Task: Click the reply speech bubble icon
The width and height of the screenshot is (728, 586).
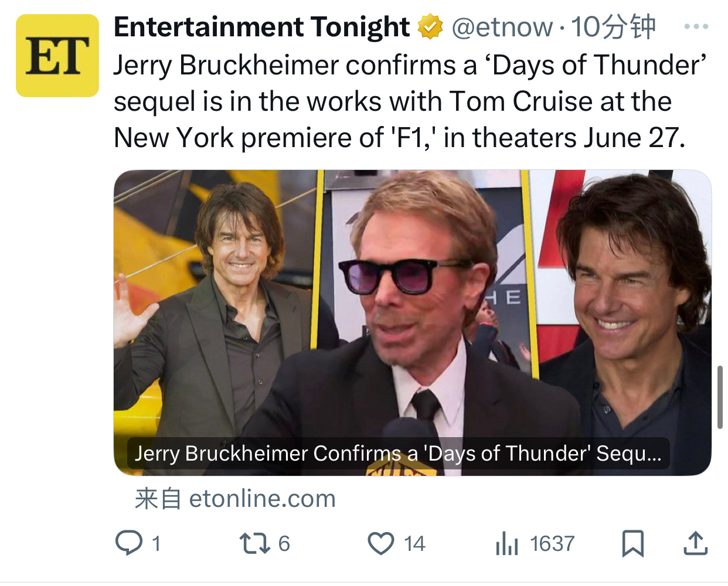Action: [x=129, y=543]
